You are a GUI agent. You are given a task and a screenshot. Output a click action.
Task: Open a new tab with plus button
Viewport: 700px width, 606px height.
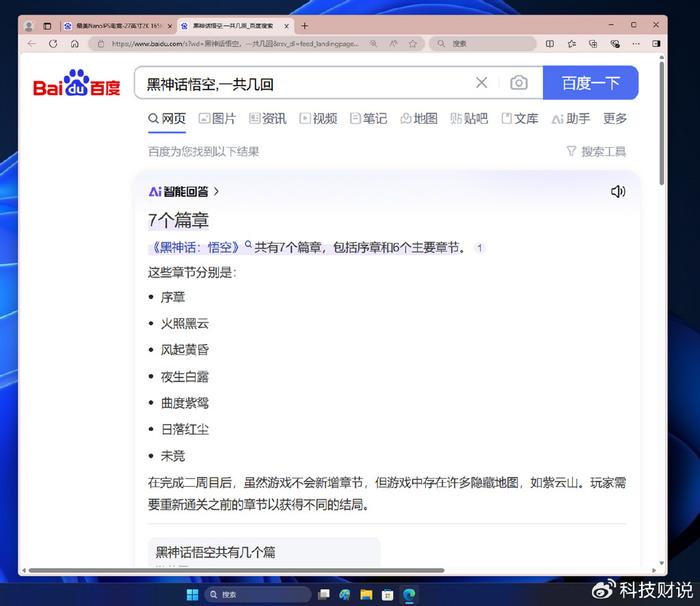click(304, 26)
